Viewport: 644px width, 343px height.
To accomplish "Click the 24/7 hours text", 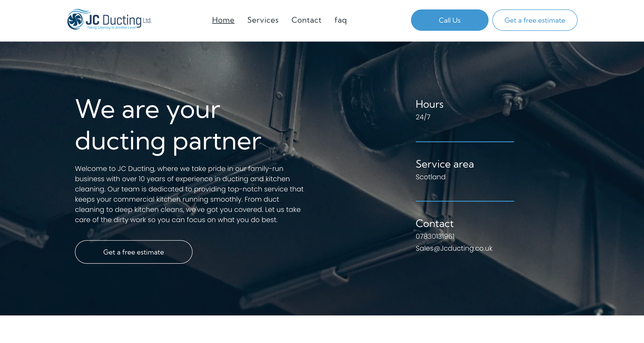I will [423, 117].
